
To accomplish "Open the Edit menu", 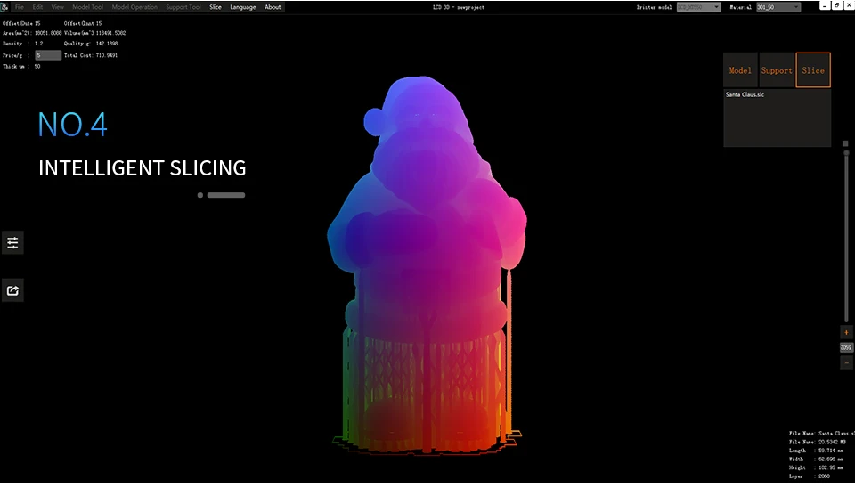I will 37,7.
